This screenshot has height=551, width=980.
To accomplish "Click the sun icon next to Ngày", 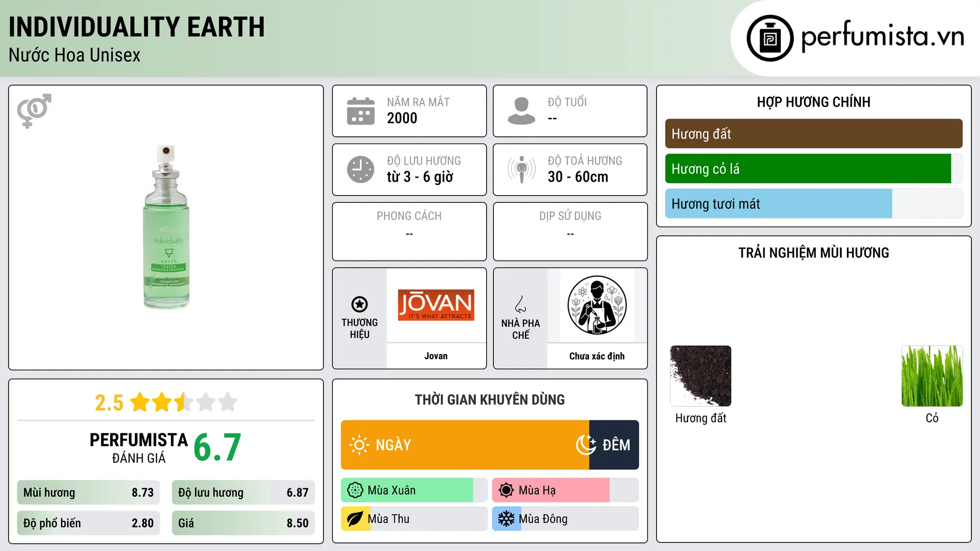I will pyautogui.click(x=359, y=445).
